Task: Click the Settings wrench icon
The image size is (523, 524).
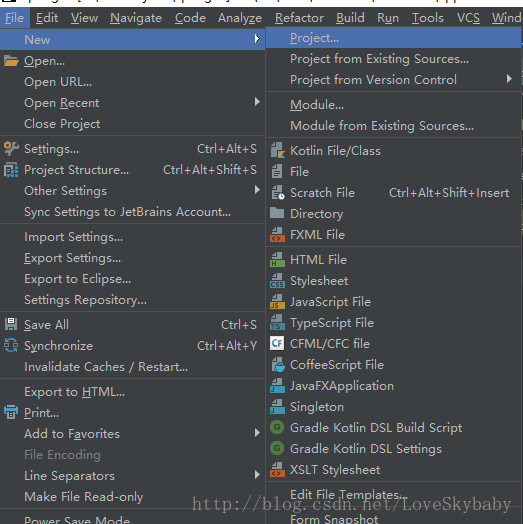Action: [x=11, y=149]
